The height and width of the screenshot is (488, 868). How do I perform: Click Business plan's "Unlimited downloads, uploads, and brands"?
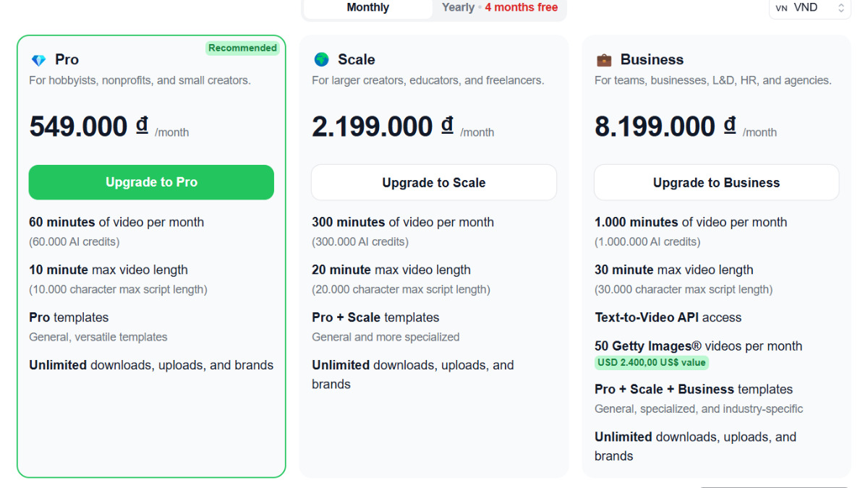click(x=696, y=446)
